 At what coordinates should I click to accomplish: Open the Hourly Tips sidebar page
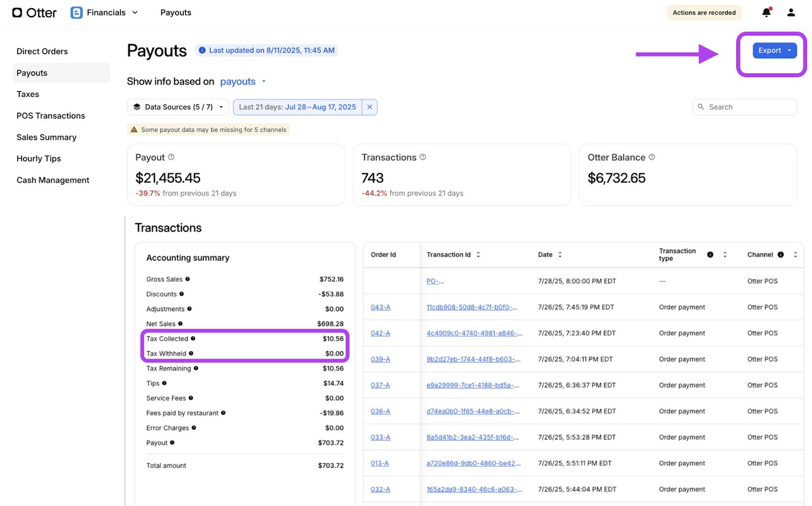[x=39, y=159]
